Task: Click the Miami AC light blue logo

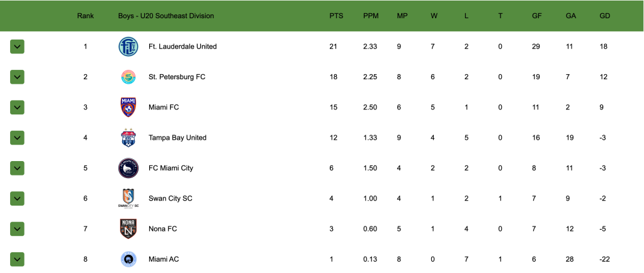Action: [x=128, y=259]
